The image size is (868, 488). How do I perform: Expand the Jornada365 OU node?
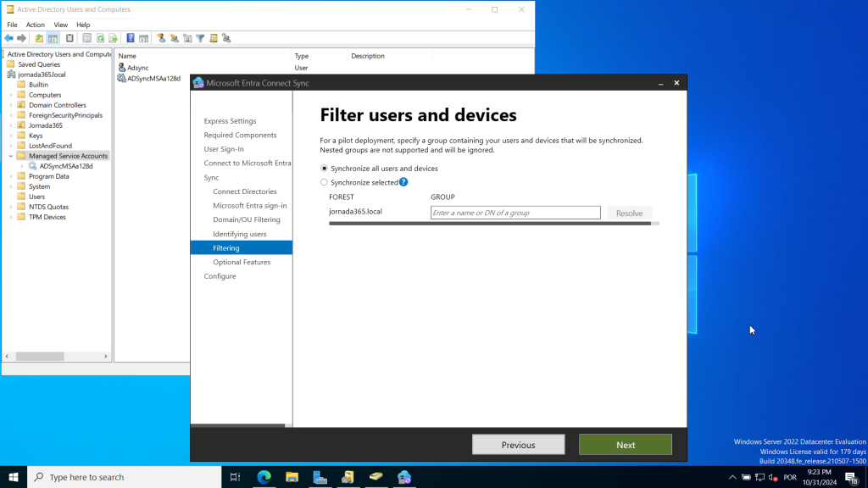click(x=10, y=125)
